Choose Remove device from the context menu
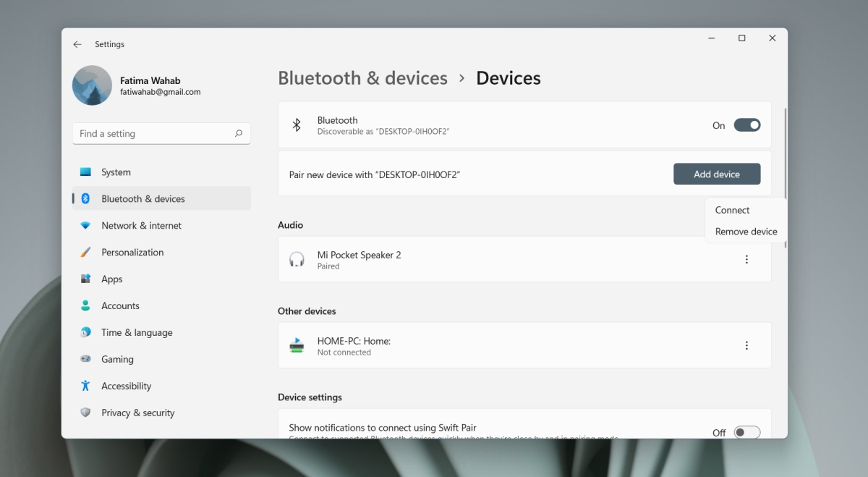This screenshot has height=477, width=868. 746,232
